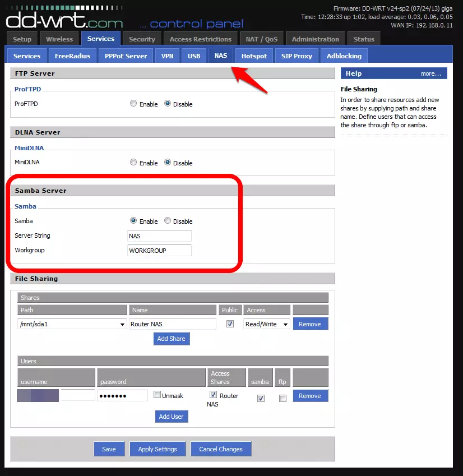Go to the USB sub-tab
The width and height of the screenshot is (463, 476).
click(x=194, y=56)
